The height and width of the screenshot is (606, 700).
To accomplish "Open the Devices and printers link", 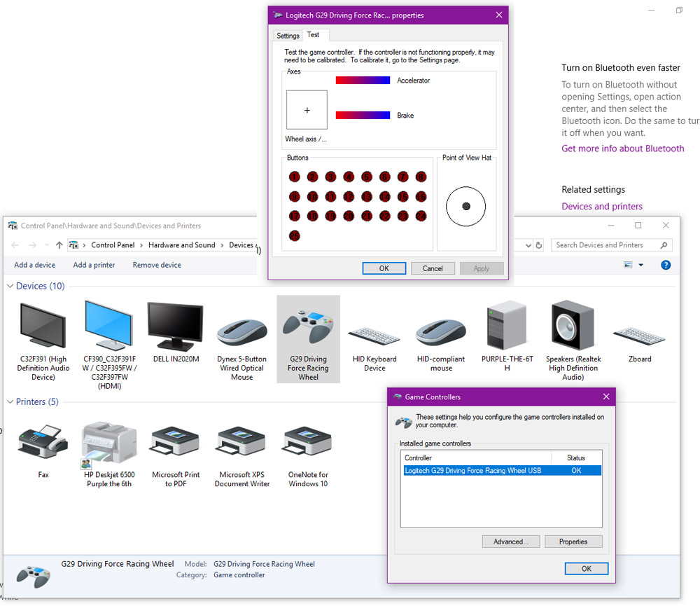I will pyautogui.click(x=602, y=207).
